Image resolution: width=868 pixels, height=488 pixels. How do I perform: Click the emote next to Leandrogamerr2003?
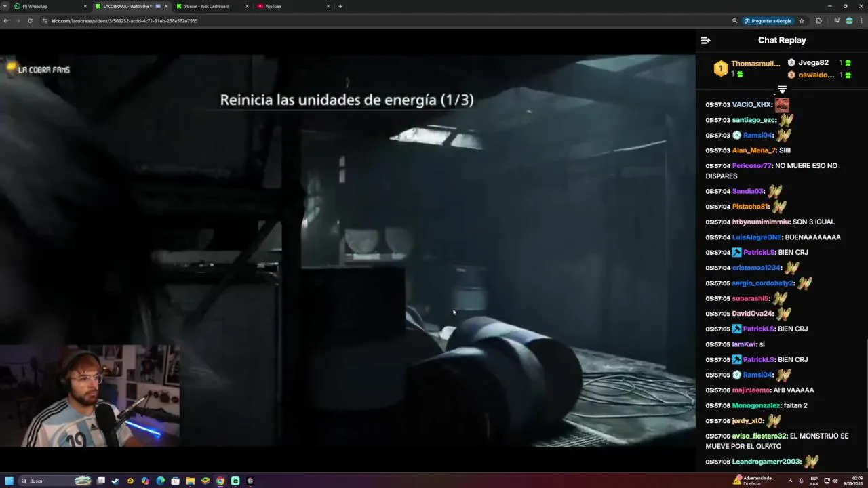(811, 462)
